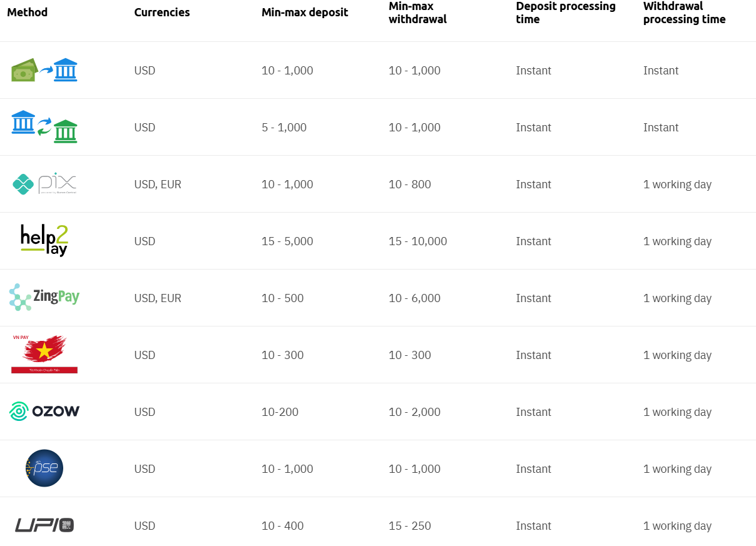
Task: Select the Pix payment logo
Action: click(44, 184)
